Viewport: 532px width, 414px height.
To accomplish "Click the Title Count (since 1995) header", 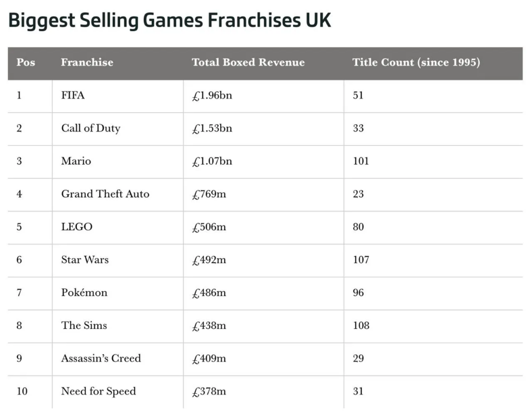I will pyautogui.click(x=416, y=62).
